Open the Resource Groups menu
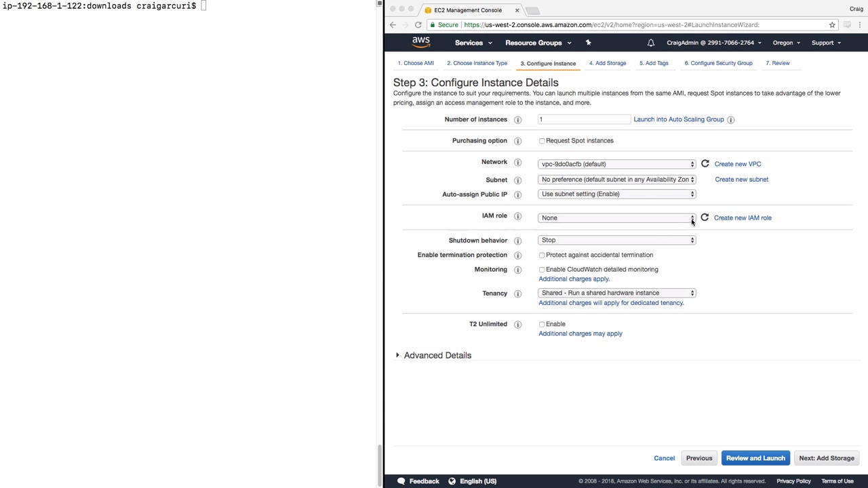This screenshot has height=488, width=868. (538, 43)
